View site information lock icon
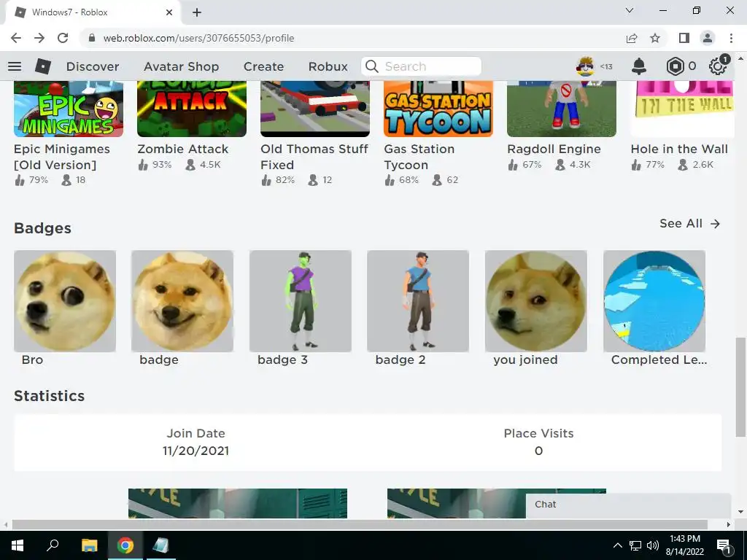The image size is (747, 560). click(93, 38)
